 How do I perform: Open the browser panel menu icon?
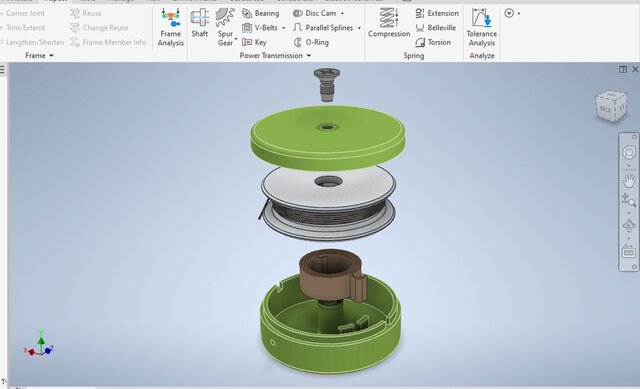point(2,70)
